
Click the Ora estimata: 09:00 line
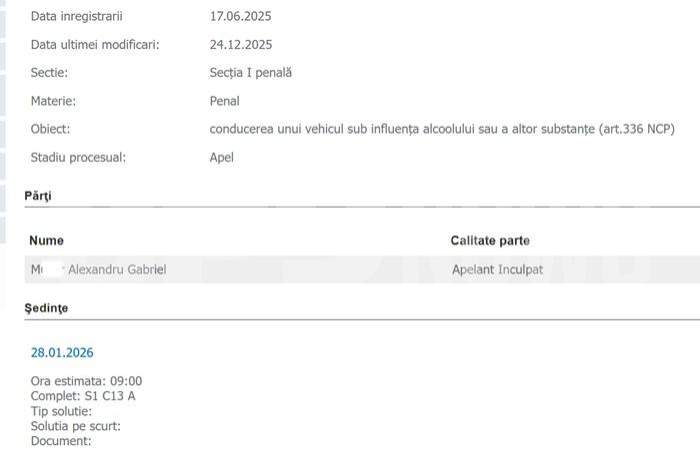click(x=86, y=381)
